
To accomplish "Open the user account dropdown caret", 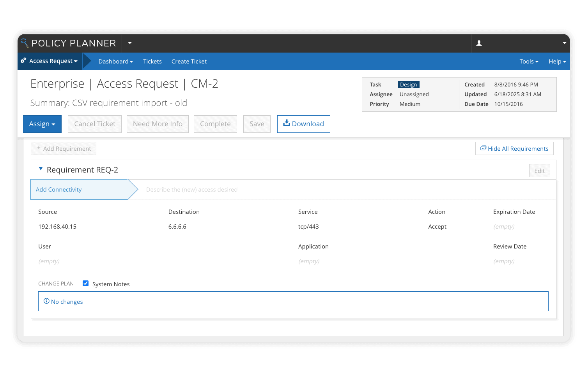I will pos(564,43).
